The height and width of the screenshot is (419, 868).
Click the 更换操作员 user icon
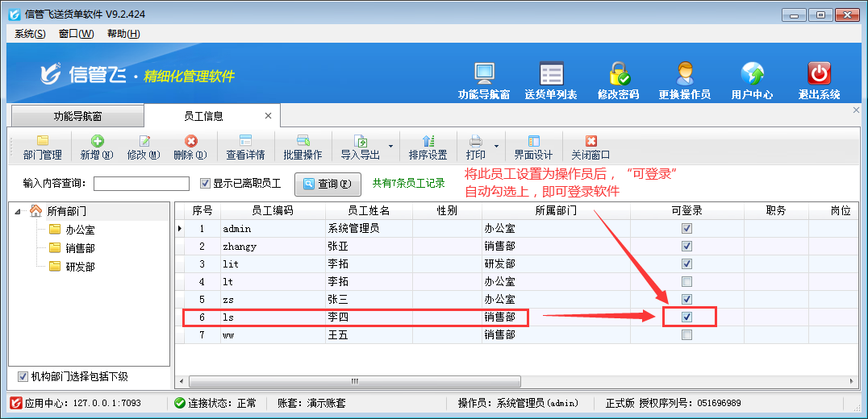[x=685, y=73]
